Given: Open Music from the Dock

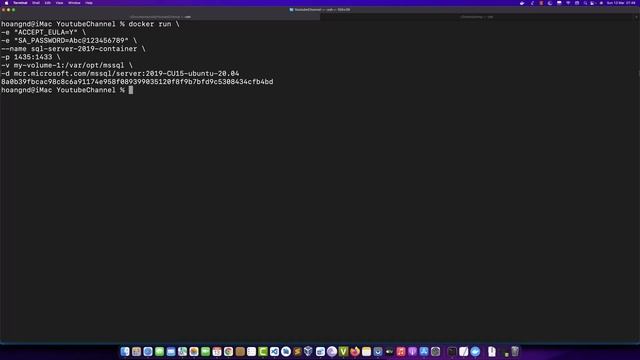Looking at the screenshot, I should click(x=401, y=351).
